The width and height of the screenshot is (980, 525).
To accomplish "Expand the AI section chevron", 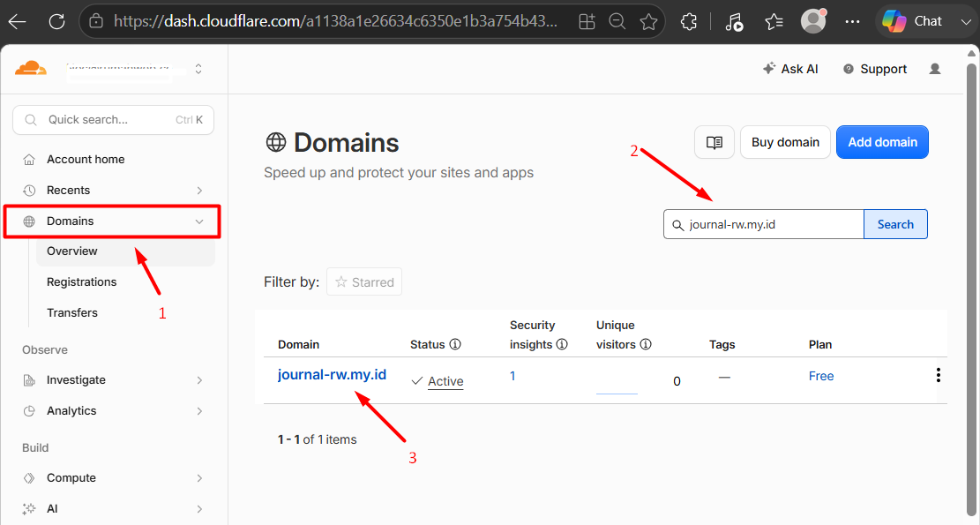I will click(199, 509).
